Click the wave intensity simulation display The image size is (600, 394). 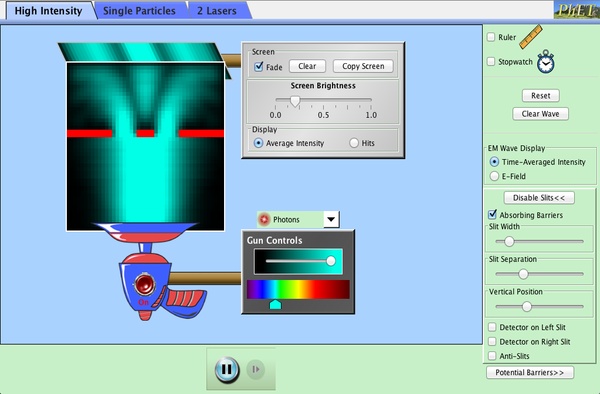pos(145,147)
